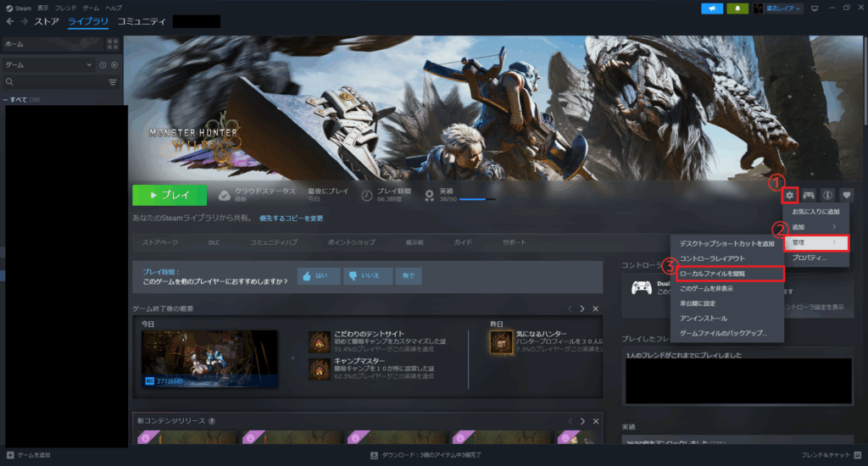The width and height of the screenshot is (868, 466).
Task: Select デスクトップショートカットを追加
Action: click(x=726, y=243)
